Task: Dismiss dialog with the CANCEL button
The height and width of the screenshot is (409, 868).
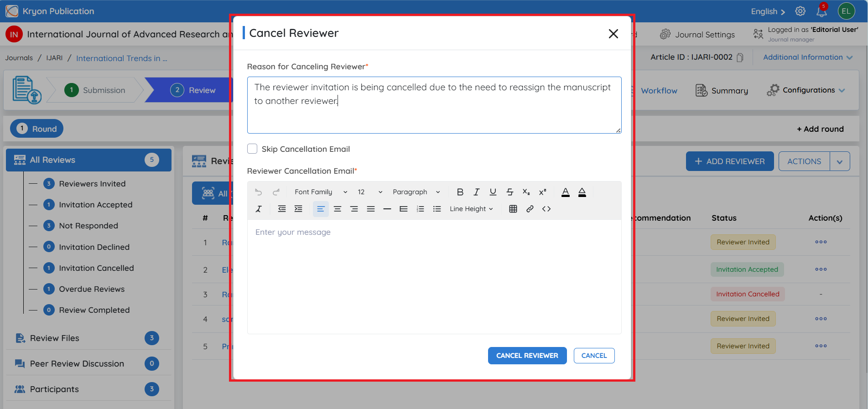Action: (594, 356)
